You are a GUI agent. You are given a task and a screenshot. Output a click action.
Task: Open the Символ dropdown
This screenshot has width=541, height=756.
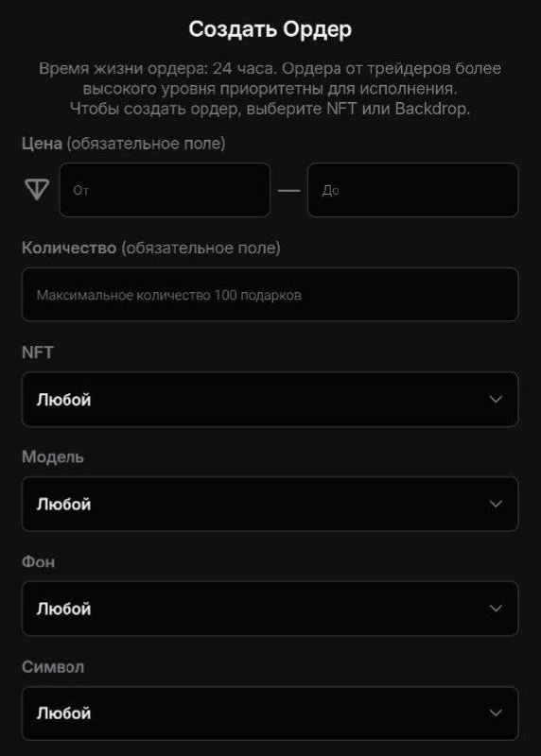coord(270,713)
